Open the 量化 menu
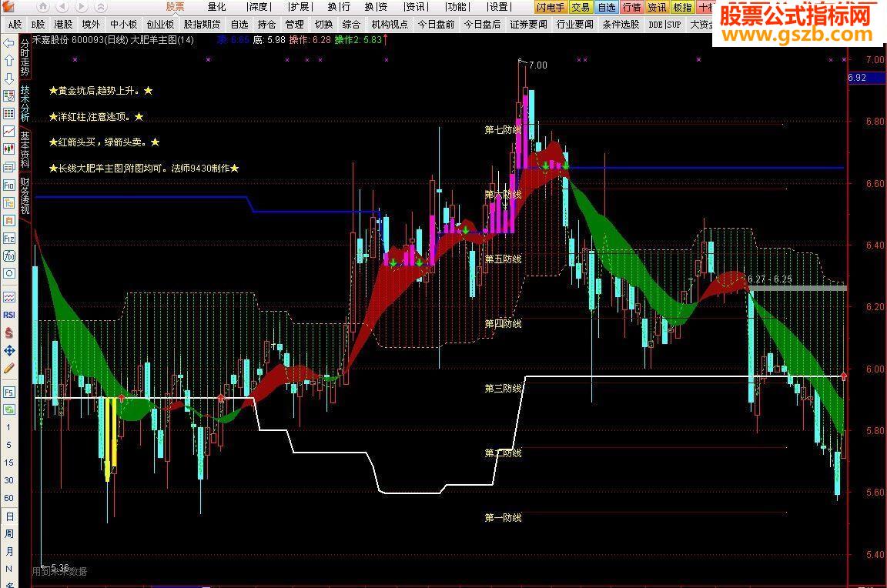The height and width of the screenshot is (588, 887). coord(216,7)
